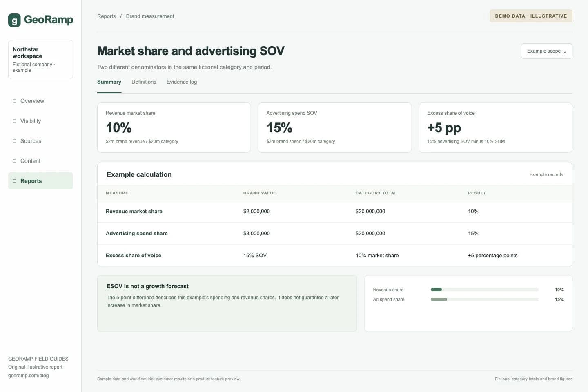Click the Visibility sidebar icon

click(15, 121)
